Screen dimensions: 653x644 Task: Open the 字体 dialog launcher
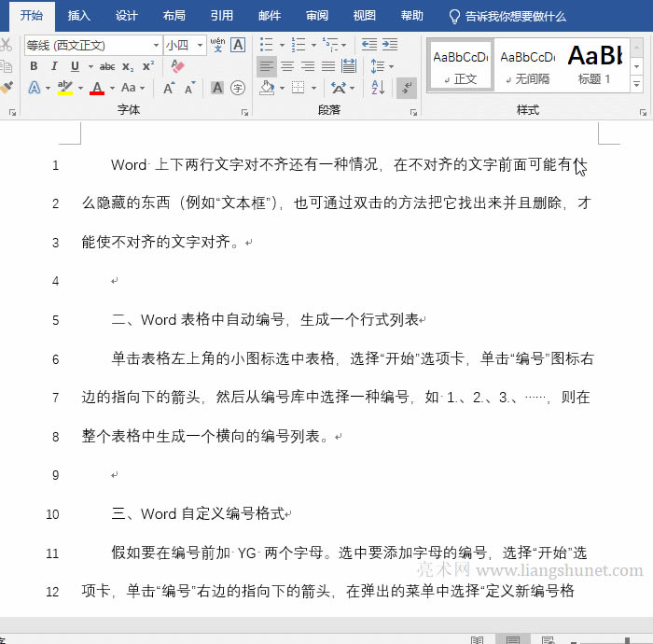(245, 111)
